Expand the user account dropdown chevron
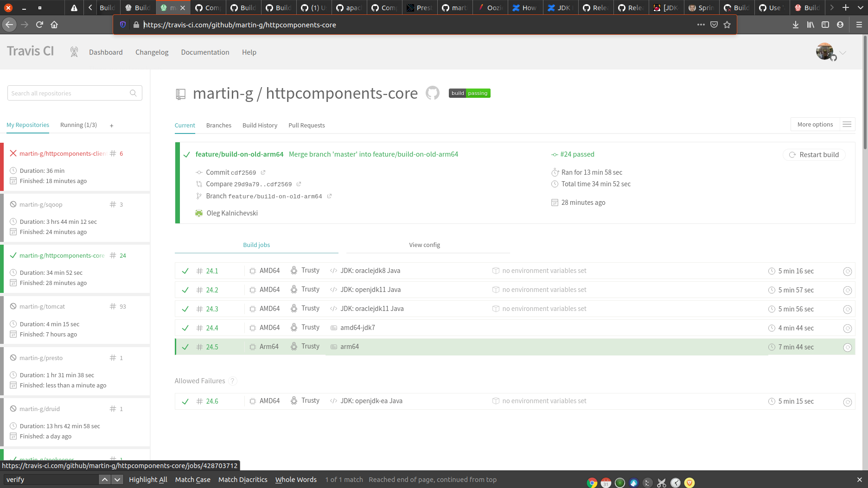Viewport: 868px width, 488px height. [x=843, y=52]
